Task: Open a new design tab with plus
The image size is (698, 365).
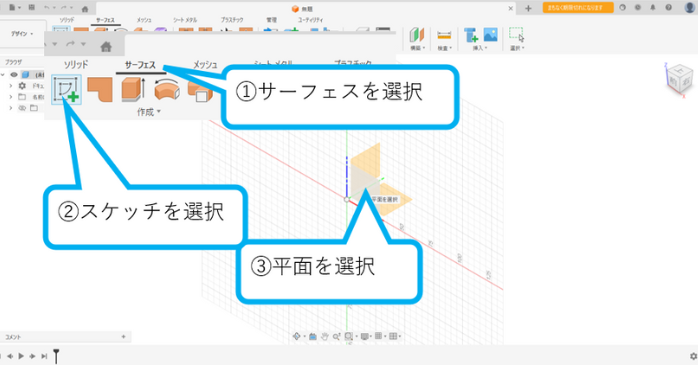Action: point(528,8)
